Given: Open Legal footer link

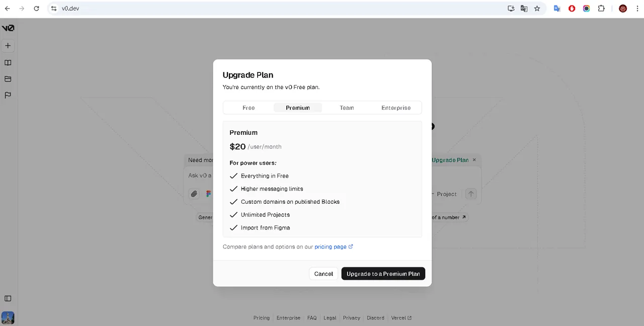Looking at the screenshot, I should click(330, 318).
